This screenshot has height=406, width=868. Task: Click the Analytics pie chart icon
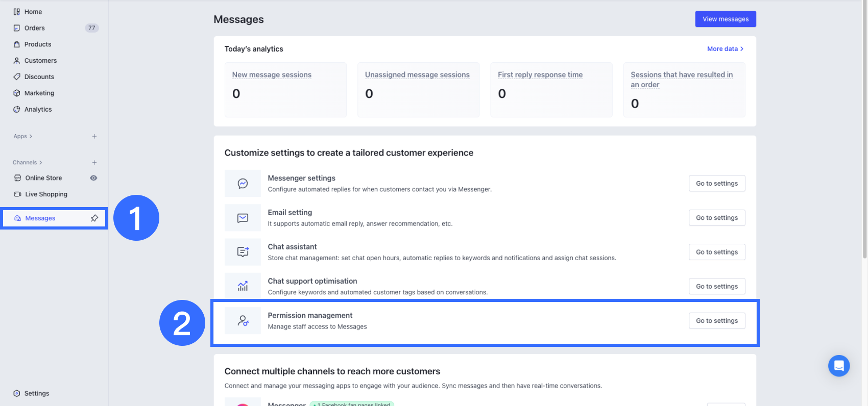point(17,110)
